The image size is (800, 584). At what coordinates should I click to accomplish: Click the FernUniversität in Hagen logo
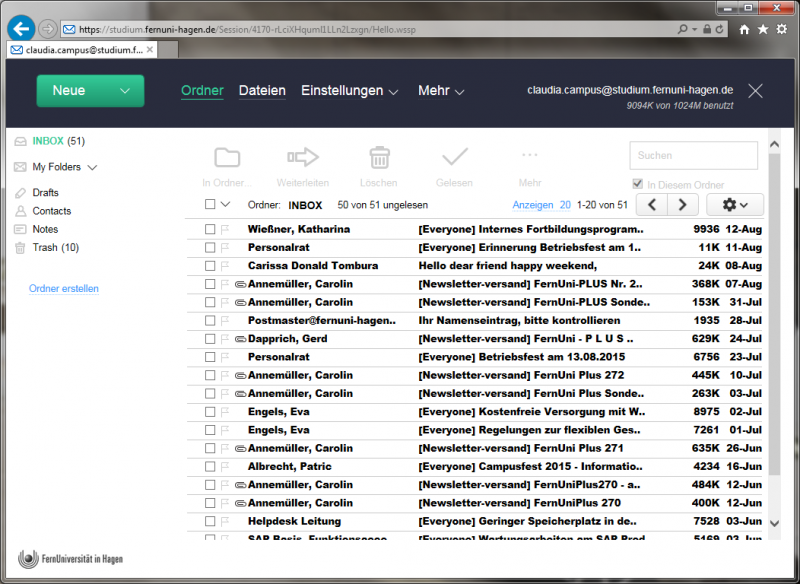coord(70,559)
